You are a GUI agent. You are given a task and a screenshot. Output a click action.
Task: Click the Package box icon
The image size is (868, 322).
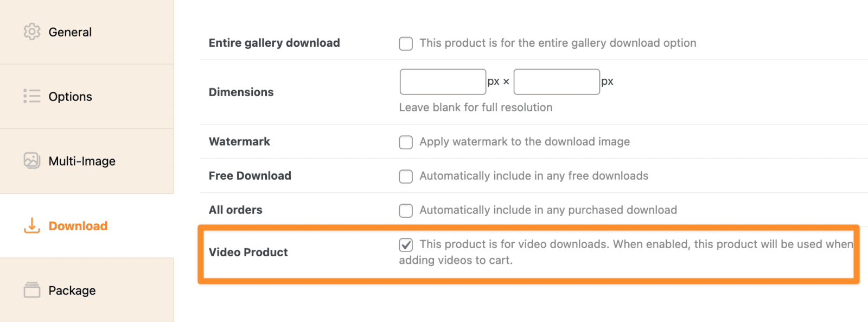32,290
